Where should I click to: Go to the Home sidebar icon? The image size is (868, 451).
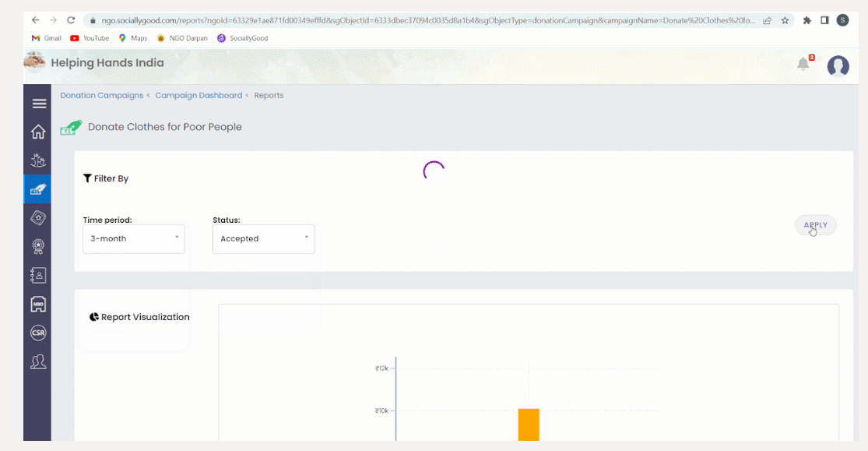[x=38, y=132]
